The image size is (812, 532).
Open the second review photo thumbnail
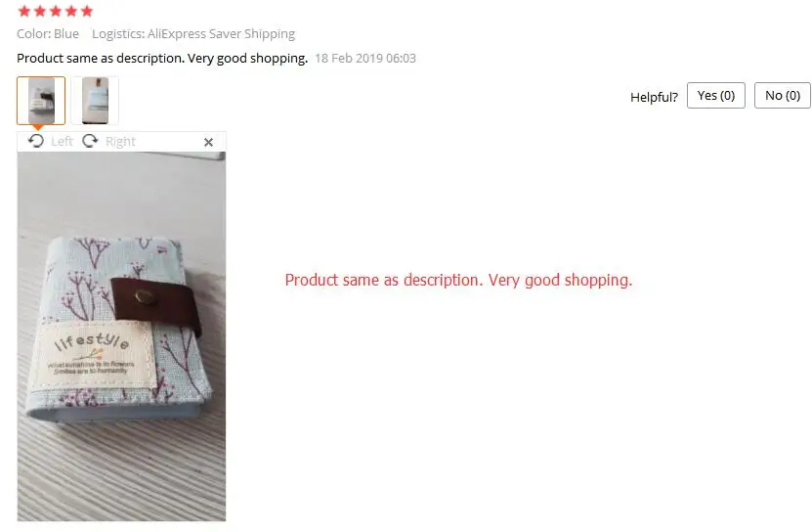click(x=95, y=101)
